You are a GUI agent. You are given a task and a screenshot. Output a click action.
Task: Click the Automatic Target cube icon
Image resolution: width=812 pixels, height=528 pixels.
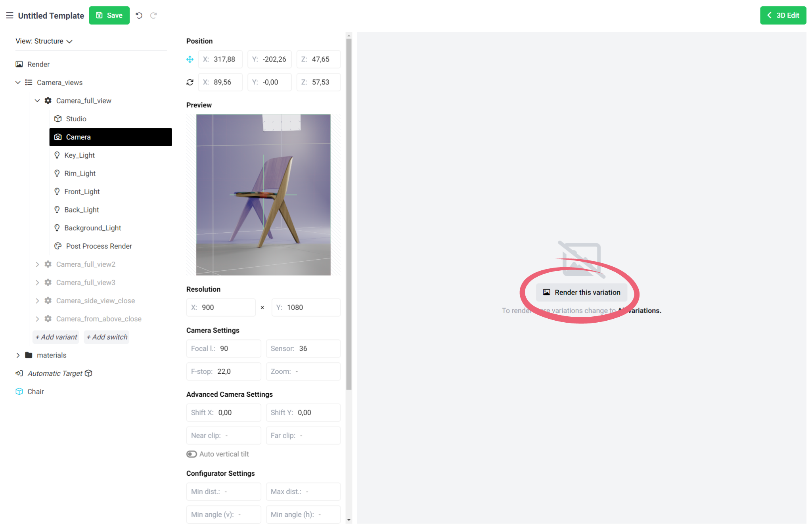coord(89,373)
